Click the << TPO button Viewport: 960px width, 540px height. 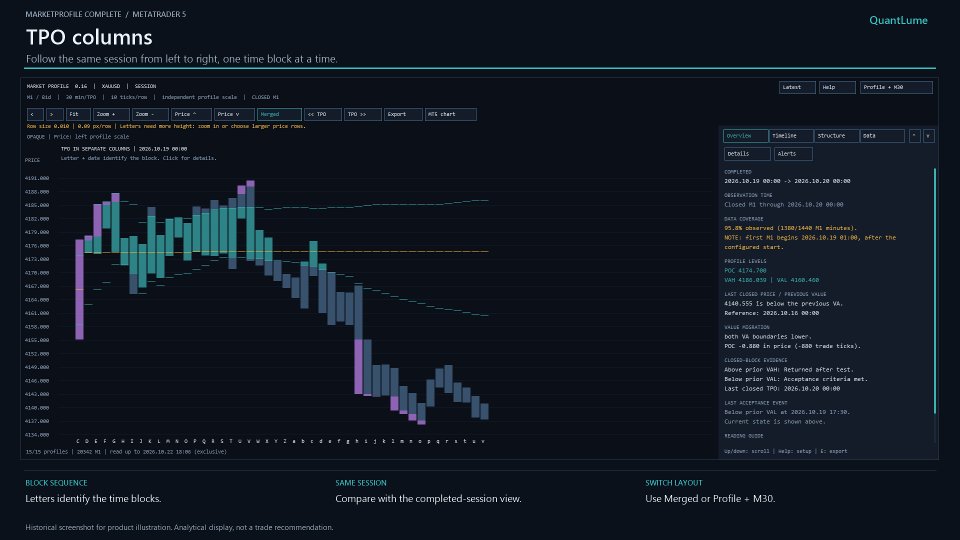[x=323, y=114]
